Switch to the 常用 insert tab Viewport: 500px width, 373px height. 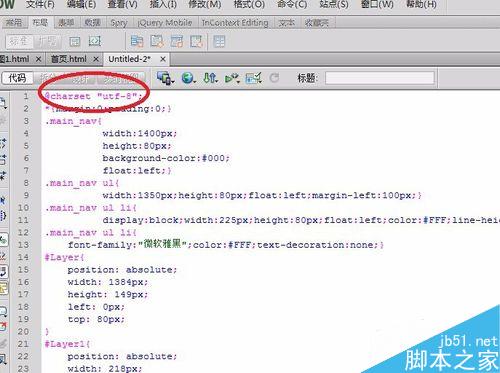pyautogui.click(x=14, y=23)
